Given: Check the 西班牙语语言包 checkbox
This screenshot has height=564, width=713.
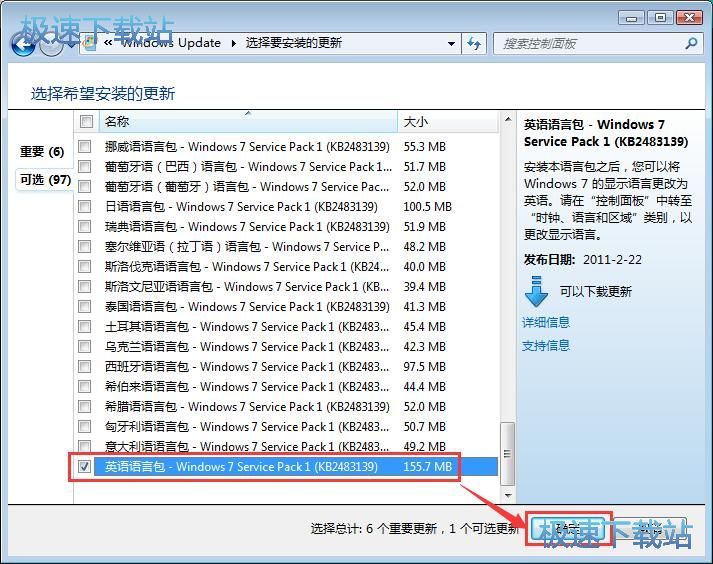Looking at the screenshot, I should click(x=85, y=367).
